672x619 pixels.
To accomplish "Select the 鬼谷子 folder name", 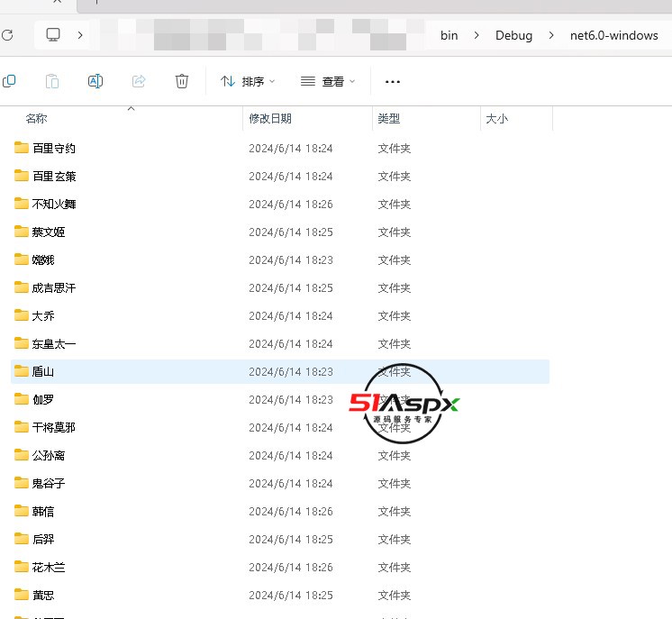I will [x=49, y=484].
